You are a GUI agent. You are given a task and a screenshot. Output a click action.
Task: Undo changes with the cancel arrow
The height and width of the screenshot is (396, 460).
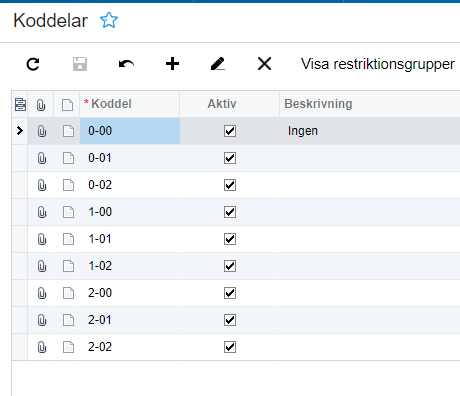pos(126,64)
